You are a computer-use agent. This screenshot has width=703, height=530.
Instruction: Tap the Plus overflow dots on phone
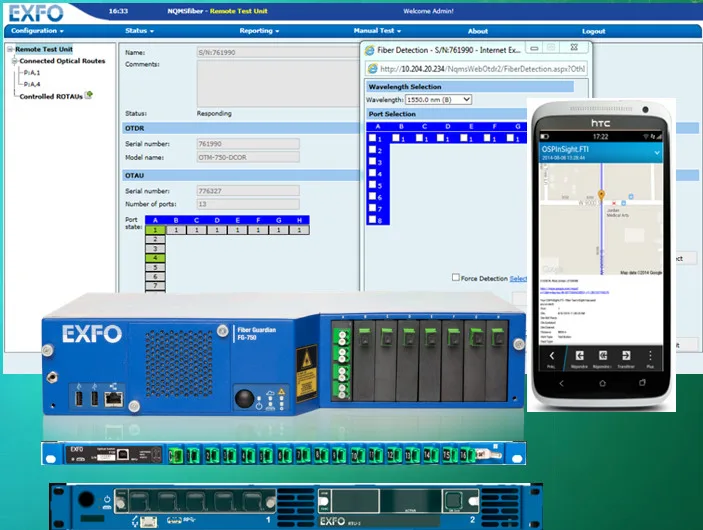pyautogui.click(x=650, y=356)
